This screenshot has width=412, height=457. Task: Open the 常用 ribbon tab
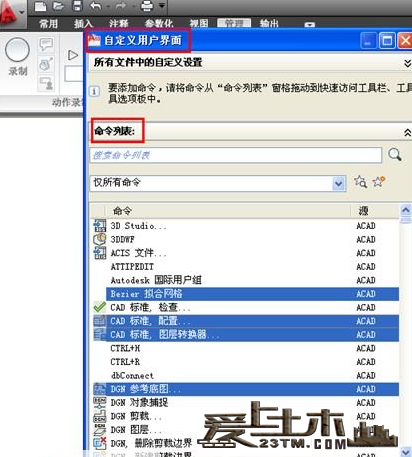pyautogui.click(x=49, y=24)
